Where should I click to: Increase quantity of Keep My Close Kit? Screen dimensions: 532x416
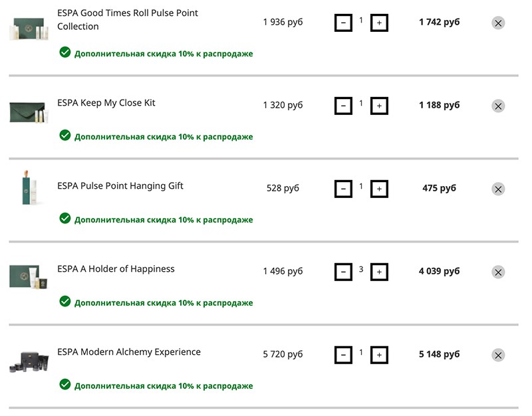pyautogui.click(x=379, y=106)
